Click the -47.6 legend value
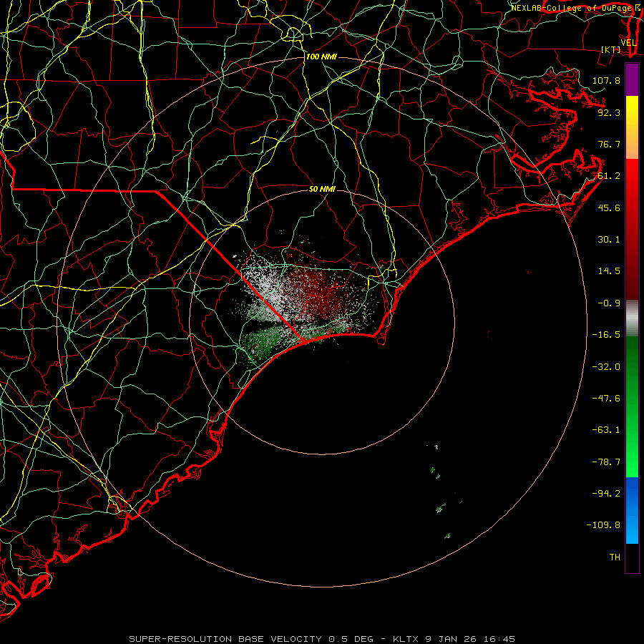 point(606,399)
